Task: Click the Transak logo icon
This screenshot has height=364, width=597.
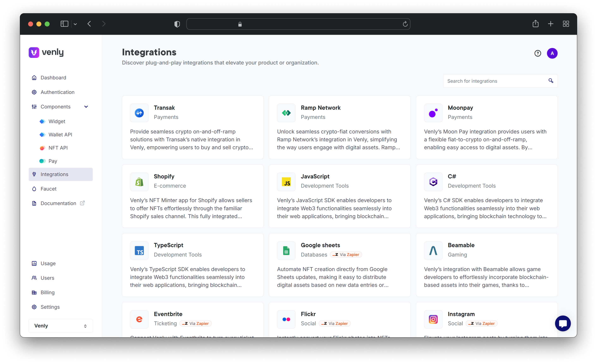Action: pyautogui.click(x=139, y=113)
